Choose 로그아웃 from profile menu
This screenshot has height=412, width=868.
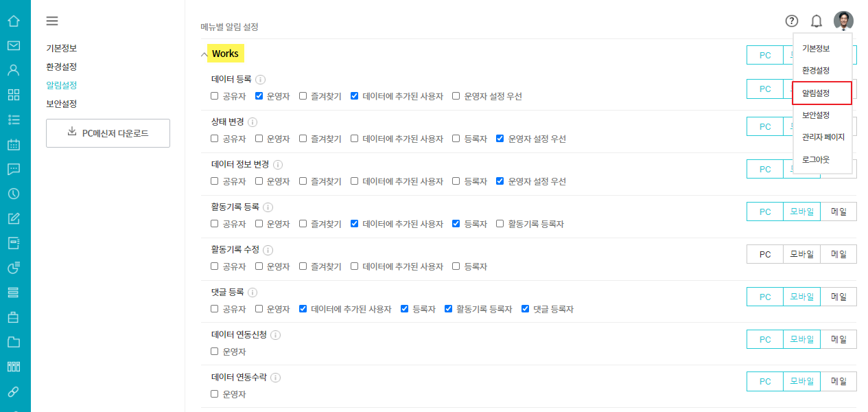pos(816,159)
